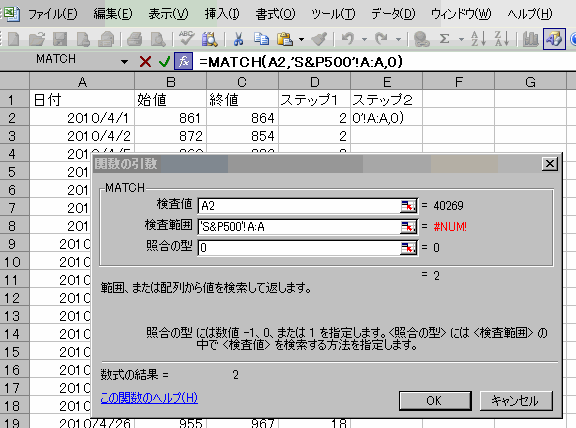This screenshot has width=576, height=428.
Task: Click the Save floppy disk icon
Action: coord(60,39)
